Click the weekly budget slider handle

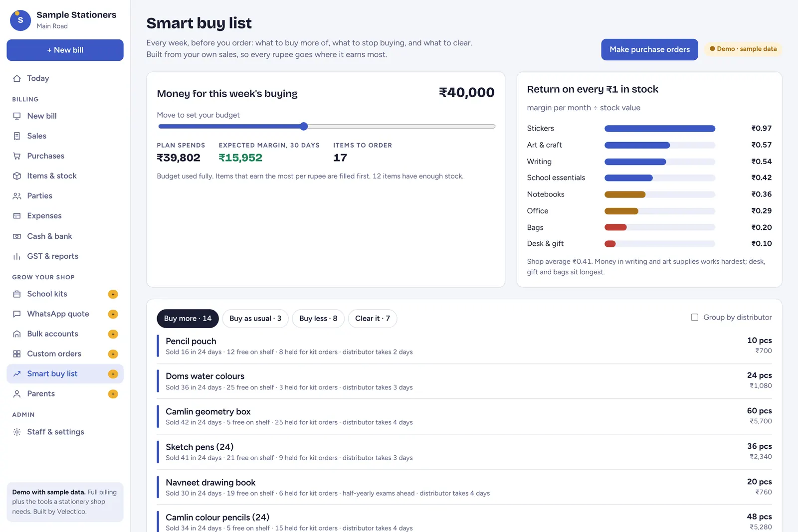[304, 127]
